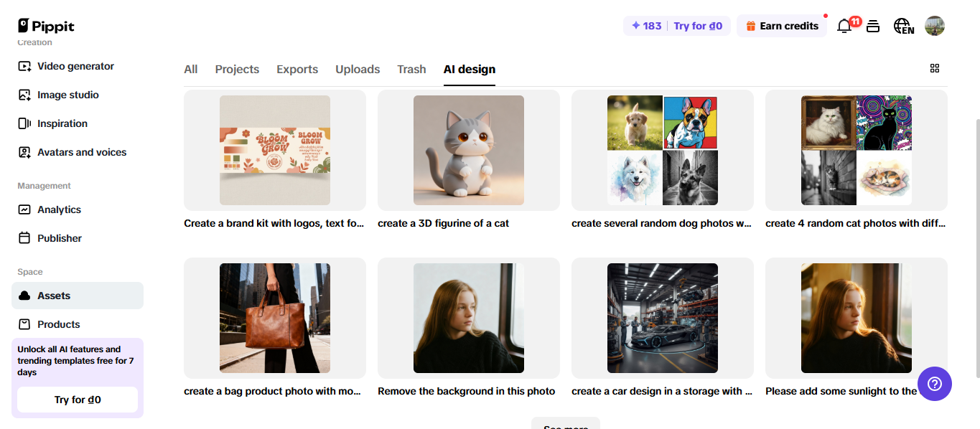Screen dimensions: 980x429
Task: Click Try for ₫0 in sidebar promo
Action: coord(78,400)
